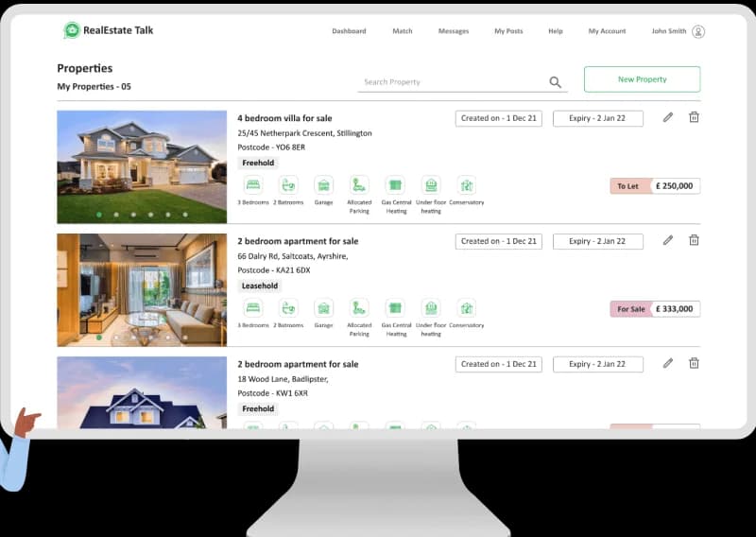Edit the Wood Lane apartment listing
Image resolution: width=756 pixels, height=537 pixels.
(x=668, y=363)
